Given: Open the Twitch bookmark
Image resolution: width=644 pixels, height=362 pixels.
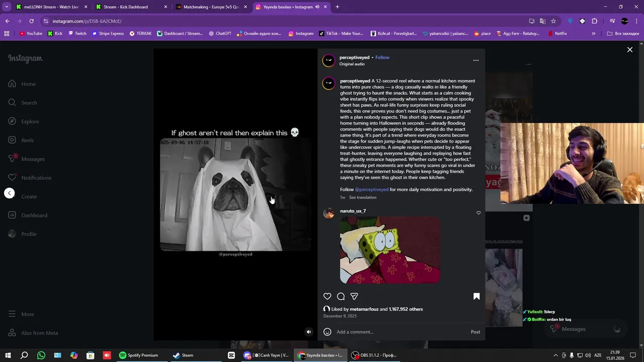Looking at the screenshot, I should (x=77, y=34).
